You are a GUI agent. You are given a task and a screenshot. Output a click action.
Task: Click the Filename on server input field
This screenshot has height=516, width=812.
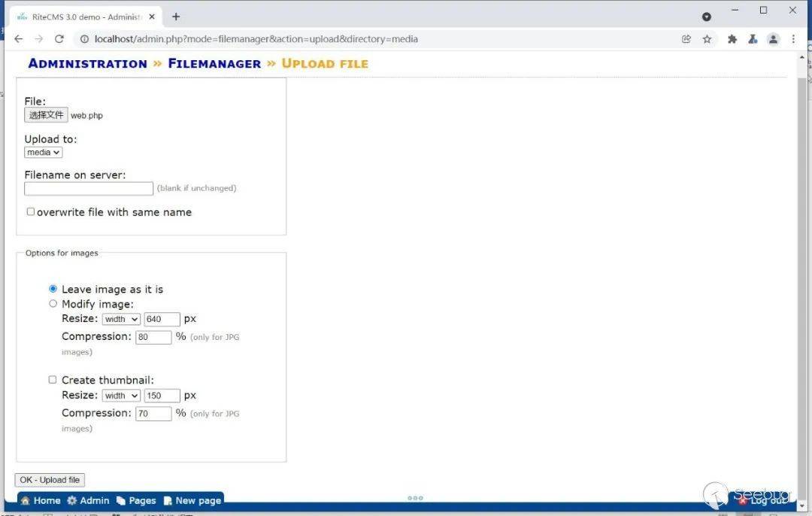89,188
